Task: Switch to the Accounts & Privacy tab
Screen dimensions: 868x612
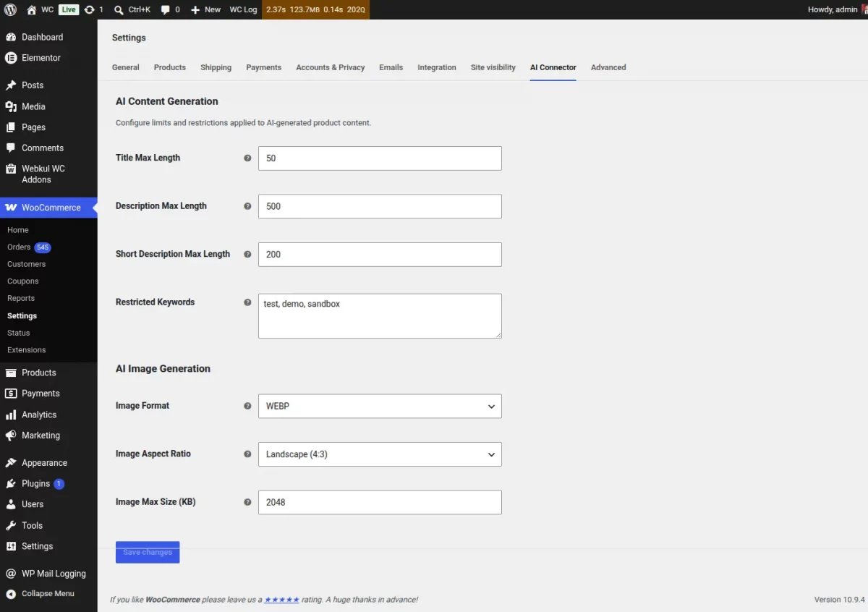Action: [x=331, y=67]
